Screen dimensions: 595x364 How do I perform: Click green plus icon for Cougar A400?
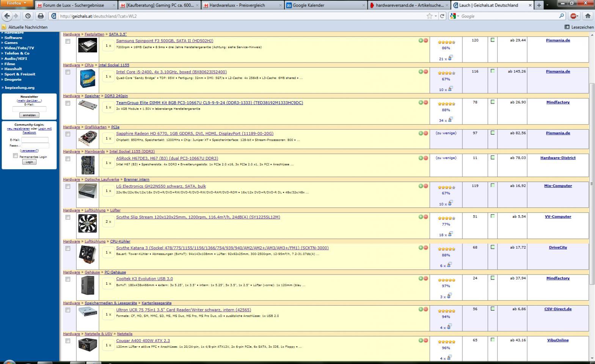tap(421, 340)
